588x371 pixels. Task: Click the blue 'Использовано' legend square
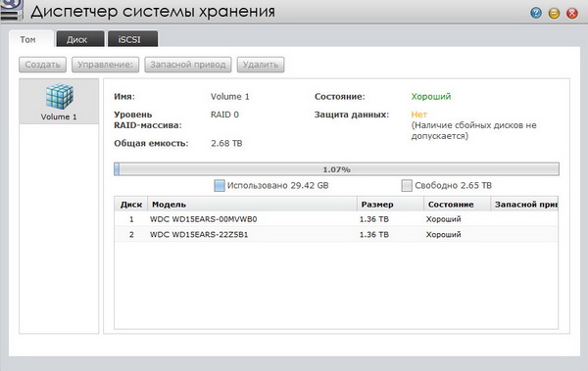[220, 186]
